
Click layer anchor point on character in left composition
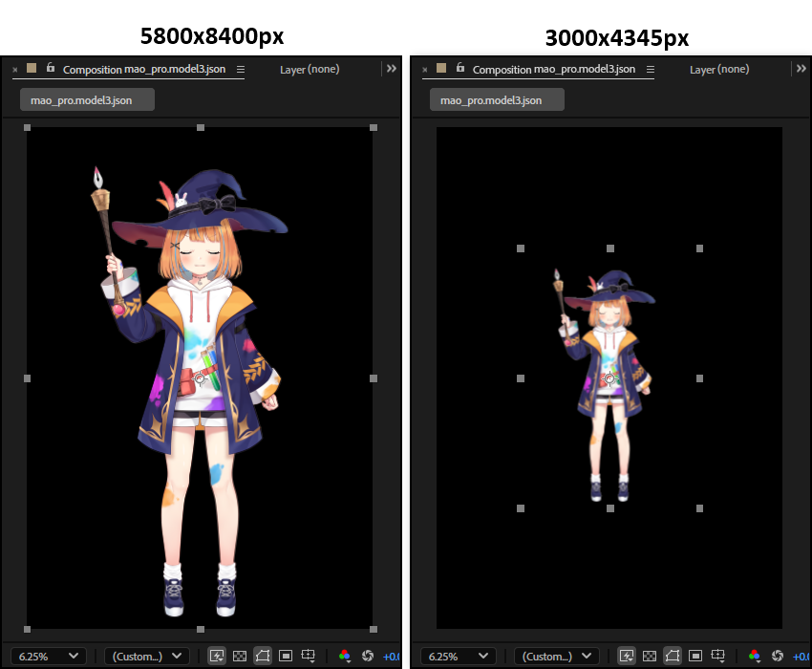coord(201,378)
